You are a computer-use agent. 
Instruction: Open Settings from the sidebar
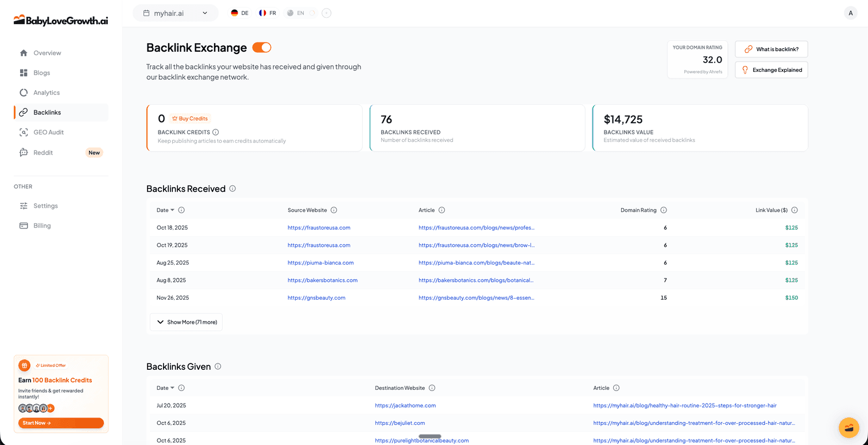(45, 206)
